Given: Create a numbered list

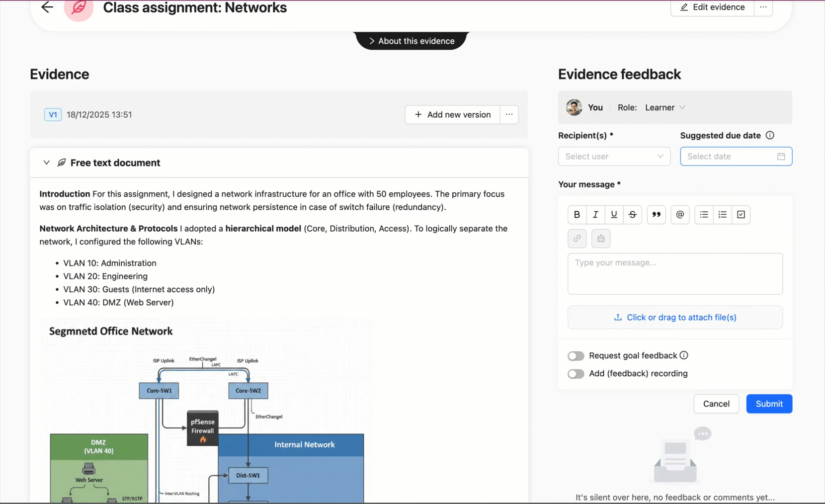Looking at the screenshot, I should click(x=722, y=215).
